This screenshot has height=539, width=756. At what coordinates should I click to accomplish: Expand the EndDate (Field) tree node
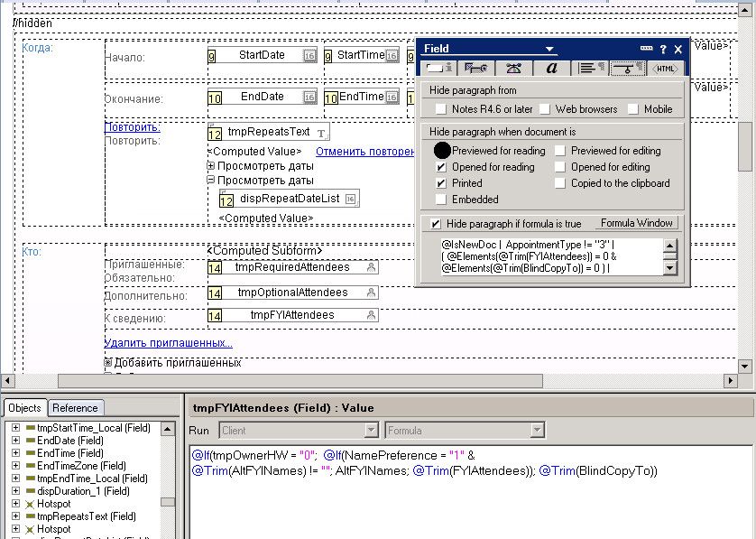pos(15,441)
